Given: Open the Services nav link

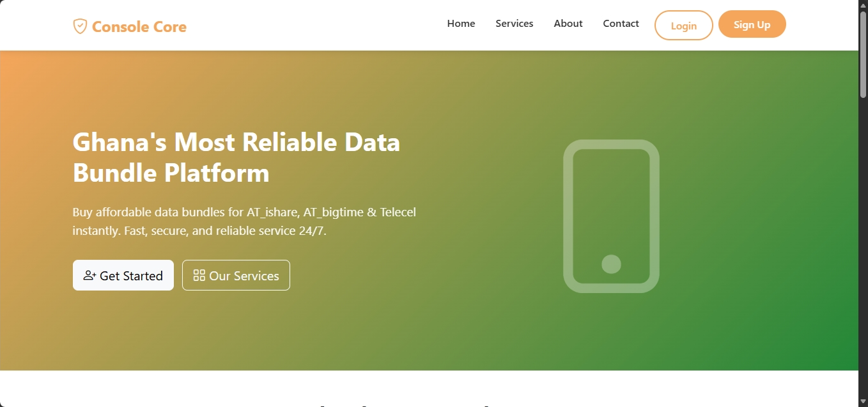Looking at the screenshot, I should click(x=514, y=24).
